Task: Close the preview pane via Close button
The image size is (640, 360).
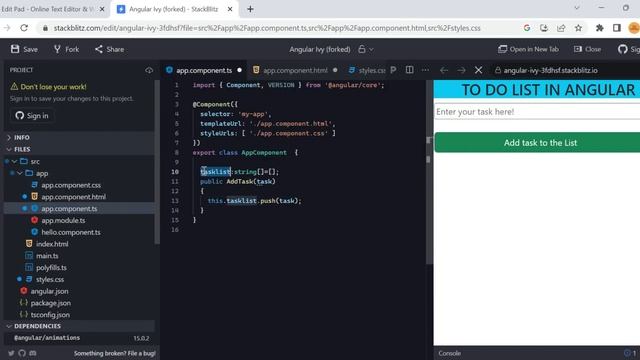Action: coord(587,49)
